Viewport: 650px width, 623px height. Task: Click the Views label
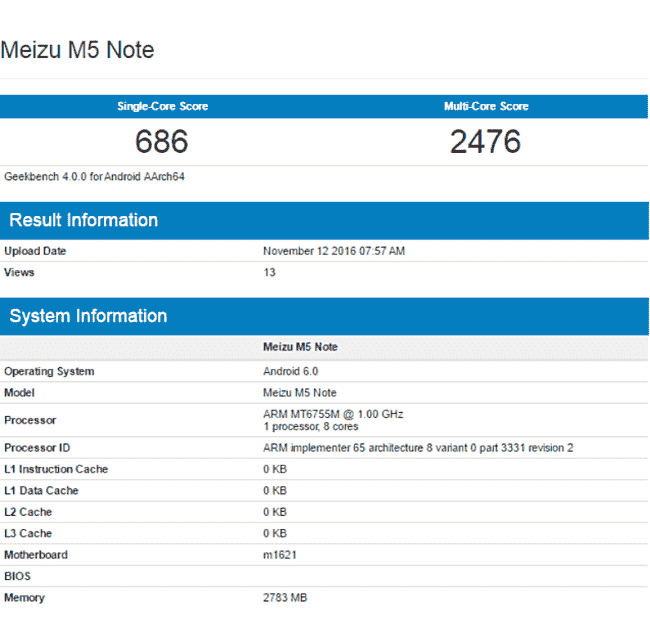click(x=19, y=272)
